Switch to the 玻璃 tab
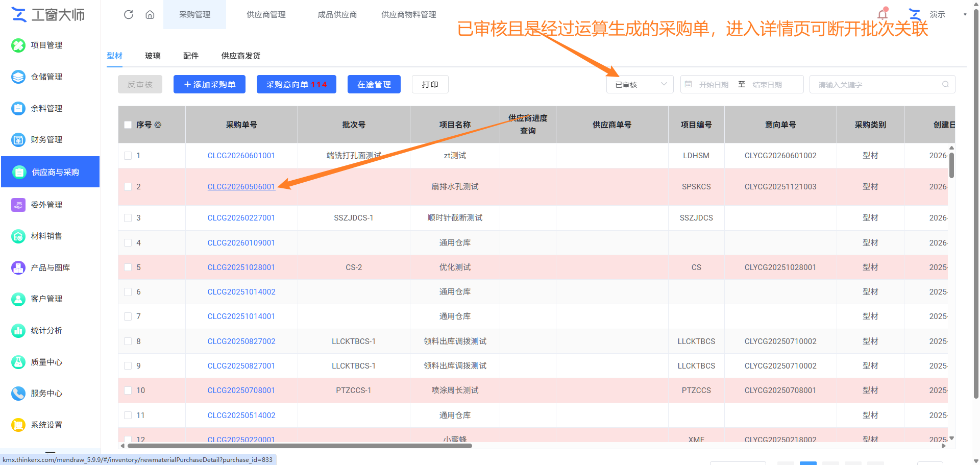 (x=153, y=56)
